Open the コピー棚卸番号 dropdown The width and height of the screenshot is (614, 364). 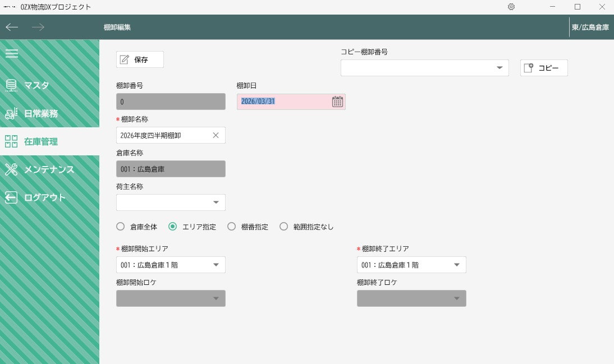(x=500, y=68)
